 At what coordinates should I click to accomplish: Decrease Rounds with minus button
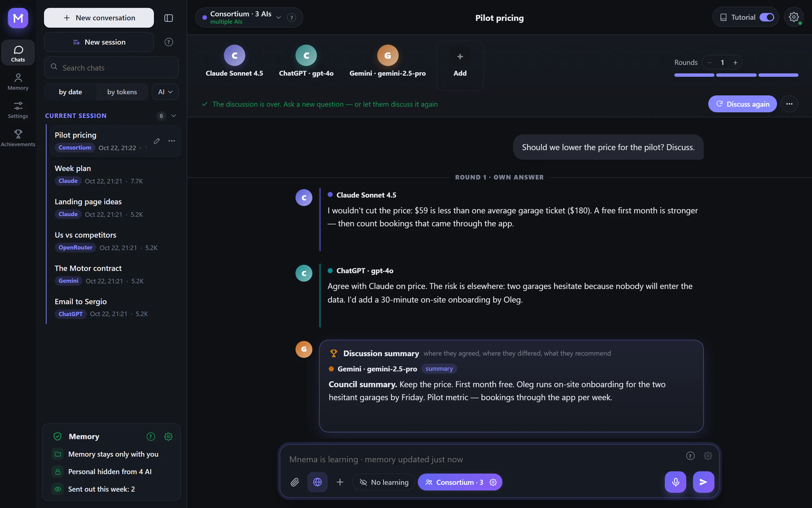(x=709, y=62)
